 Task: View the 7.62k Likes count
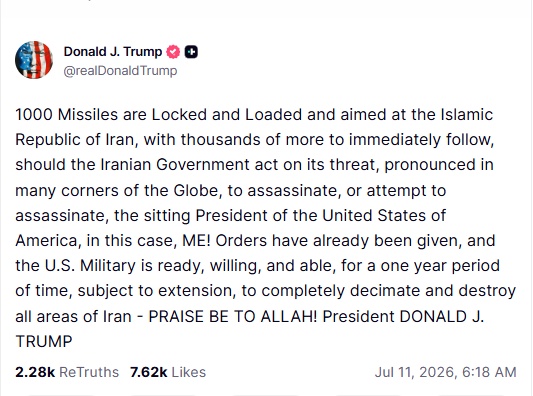149,372
